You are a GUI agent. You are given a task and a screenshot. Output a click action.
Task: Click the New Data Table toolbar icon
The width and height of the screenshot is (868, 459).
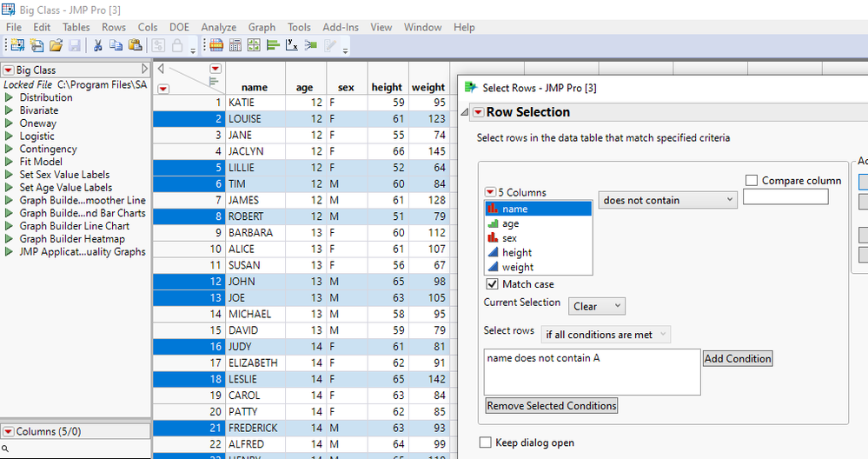17,45
